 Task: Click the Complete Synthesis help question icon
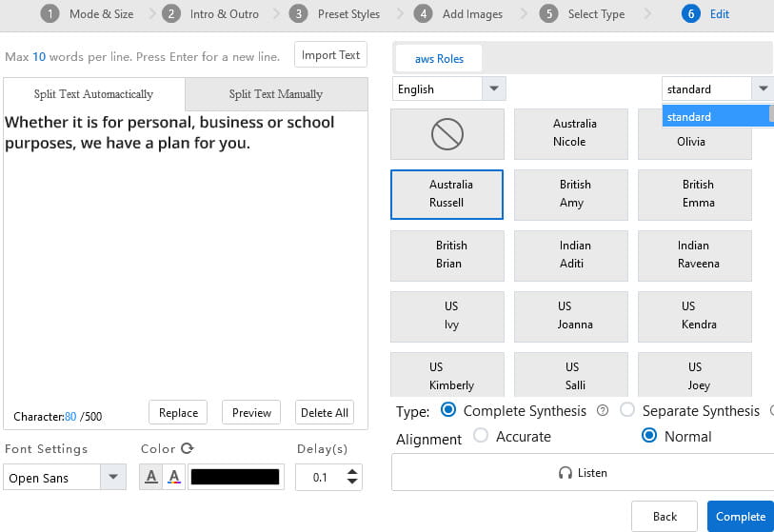tap(602, 411)
